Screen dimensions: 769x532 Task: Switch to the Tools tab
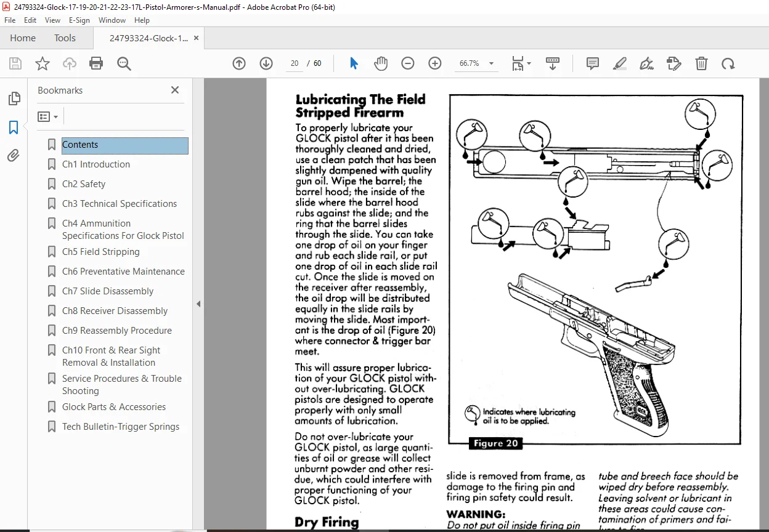click(65, 38)
